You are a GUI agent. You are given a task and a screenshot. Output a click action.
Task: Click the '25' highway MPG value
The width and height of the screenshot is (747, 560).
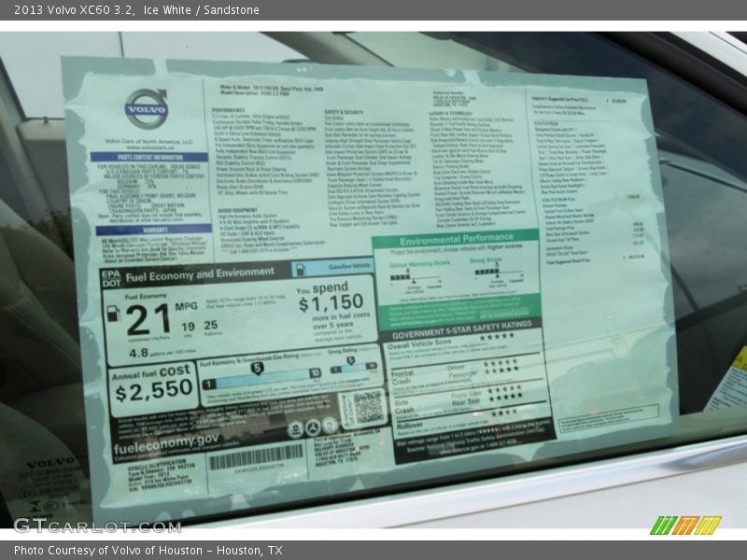[211, 325]
